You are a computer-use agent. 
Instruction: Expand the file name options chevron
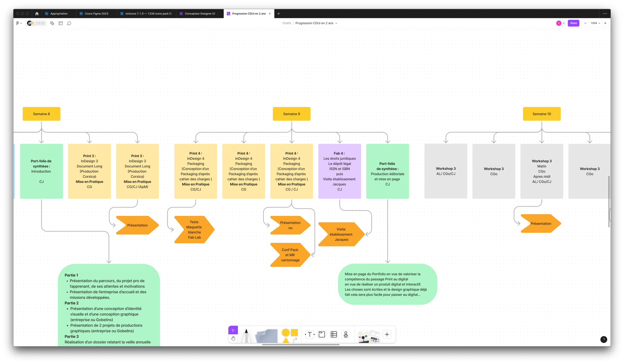(x=336, y=23)
